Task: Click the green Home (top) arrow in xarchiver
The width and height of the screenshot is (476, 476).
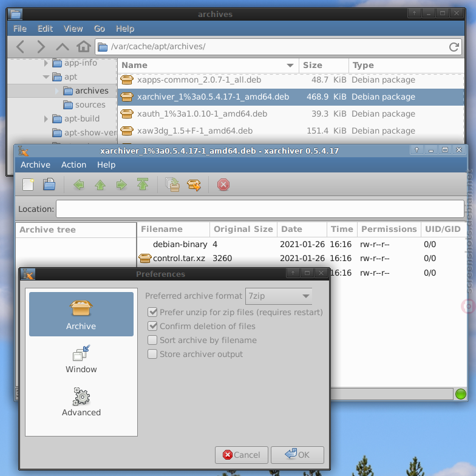Action: tap(143, 185)
